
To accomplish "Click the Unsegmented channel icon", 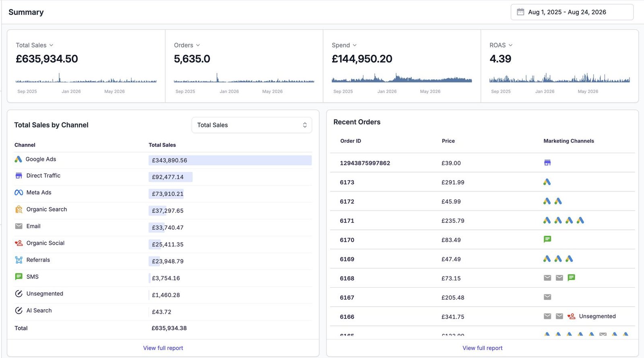I will 19,294.
